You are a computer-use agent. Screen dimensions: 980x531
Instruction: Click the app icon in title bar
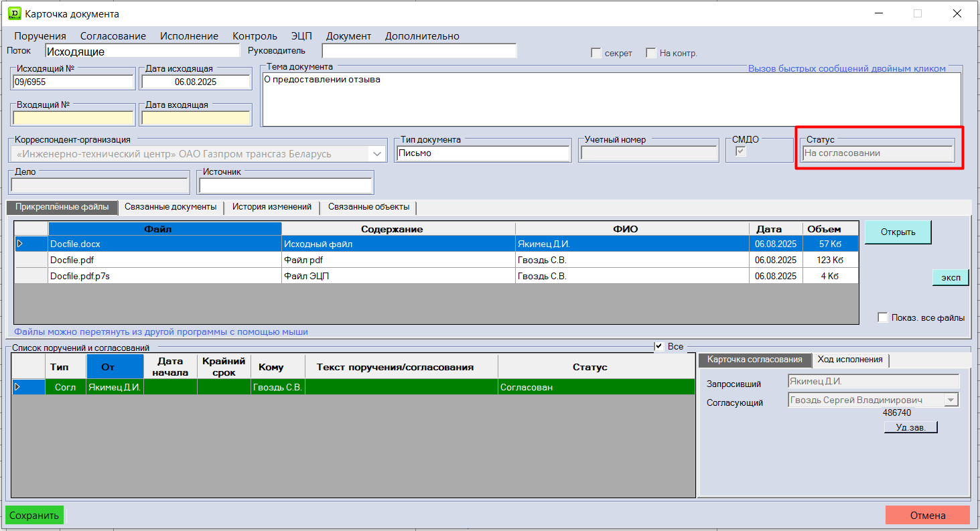pos(14,13)
